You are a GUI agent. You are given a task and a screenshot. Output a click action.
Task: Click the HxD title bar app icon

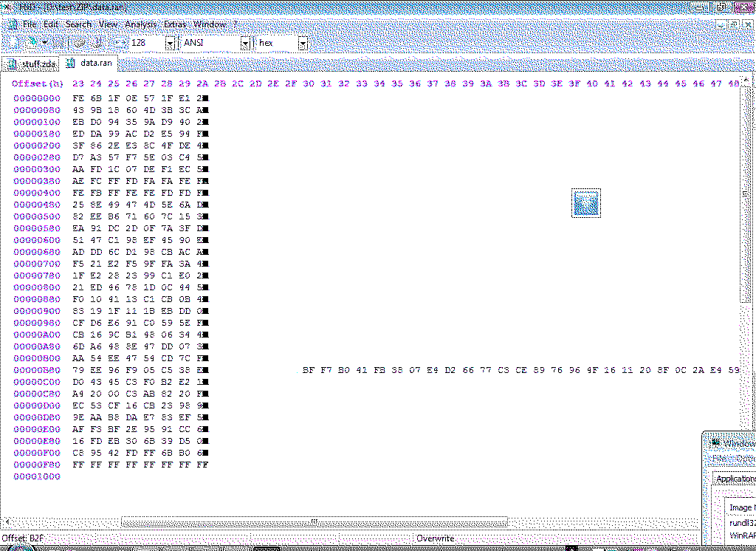pyautogui.click(x=7, y=7)
